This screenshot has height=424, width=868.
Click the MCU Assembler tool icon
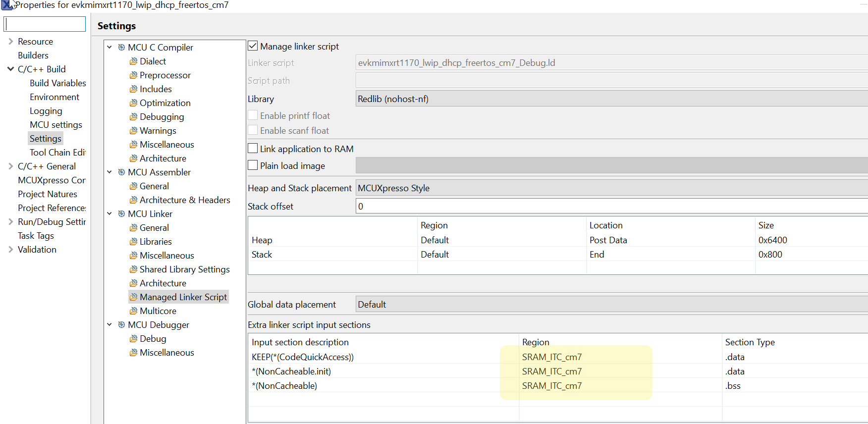[121, 172]
